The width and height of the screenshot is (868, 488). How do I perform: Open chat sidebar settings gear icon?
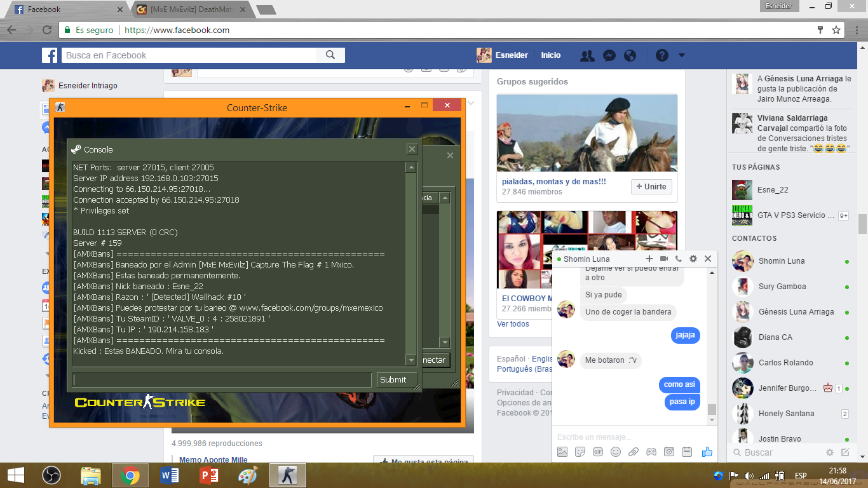[829, 452]
